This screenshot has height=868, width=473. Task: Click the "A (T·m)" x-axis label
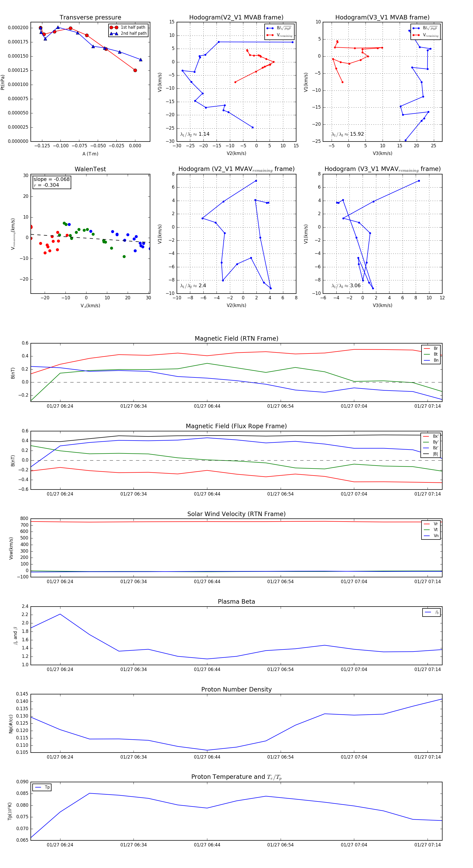[90, 154]
